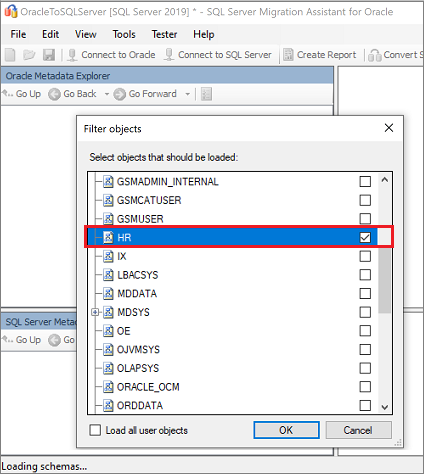
Task: Click the schema icon next to HR
Action: click(108, 238)
